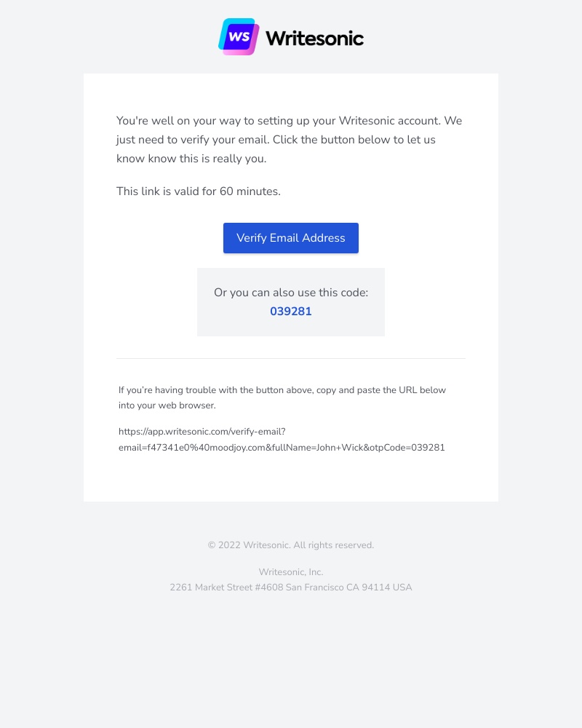
Task: Select the copy-paste troubleshooting instruction text
Action: tap(282, 397)
